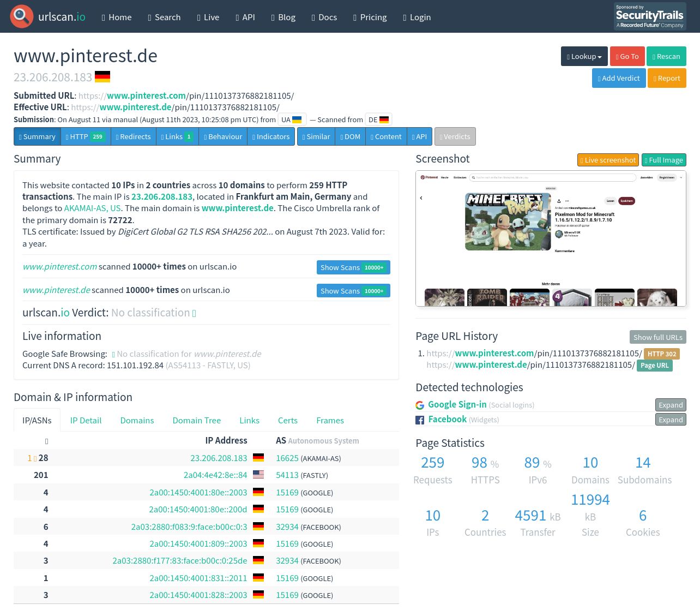Click the Facebook logo in Detected technologies

tap(420, 420)
